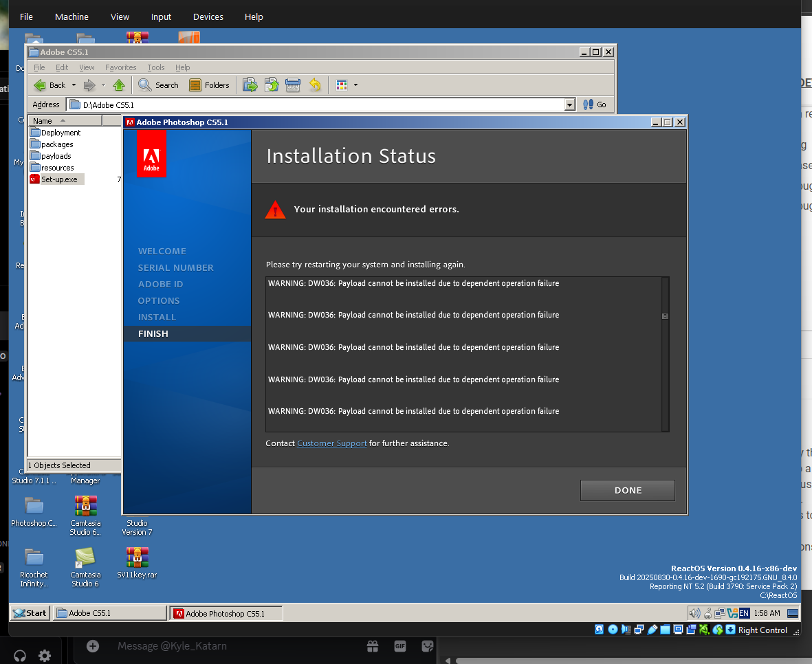This screenshot has width=812, height=664.
Task: Expand the Views dropdown arrow in Explorer toolbar
Action: 355,85
